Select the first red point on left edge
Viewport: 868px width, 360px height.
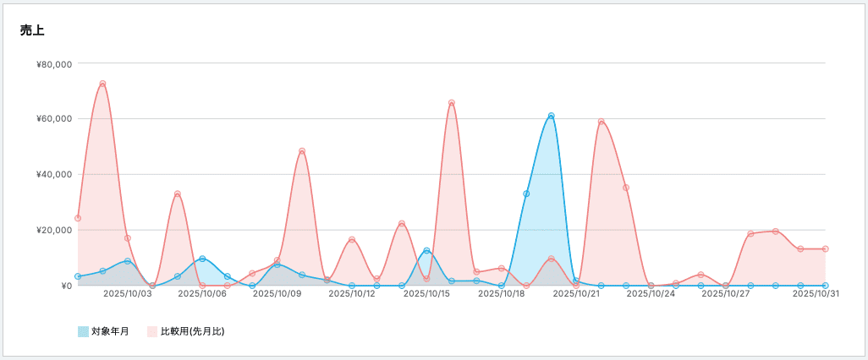[78, 218]
